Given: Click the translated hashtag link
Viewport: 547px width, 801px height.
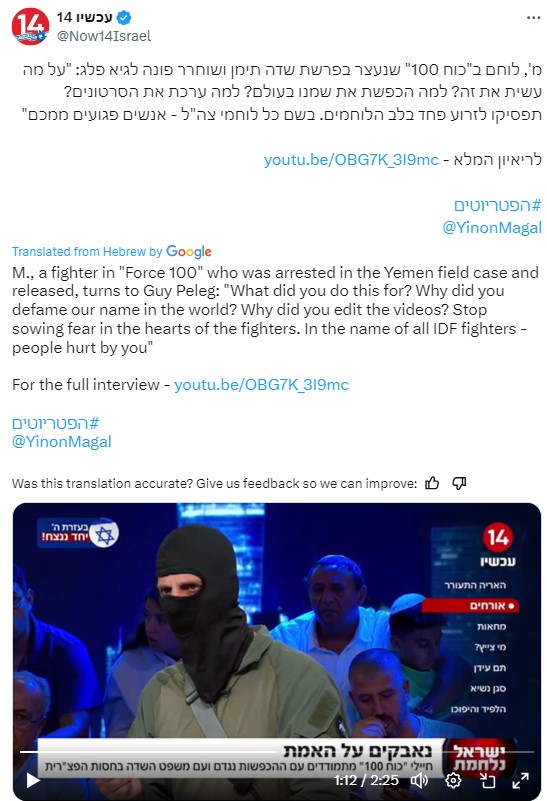Looking at the screenshot, I should point(55,423).
